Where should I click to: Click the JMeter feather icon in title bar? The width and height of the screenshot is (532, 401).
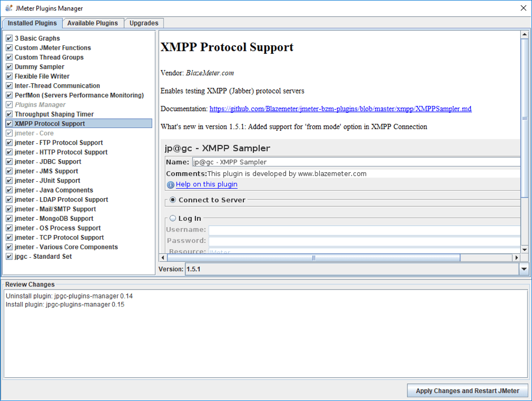(9, 8)
